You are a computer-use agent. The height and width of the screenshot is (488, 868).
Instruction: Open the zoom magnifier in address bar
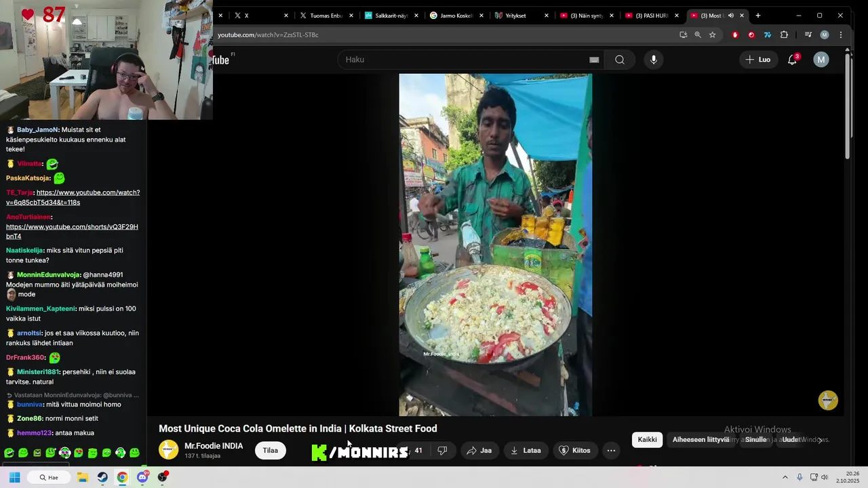698,35
